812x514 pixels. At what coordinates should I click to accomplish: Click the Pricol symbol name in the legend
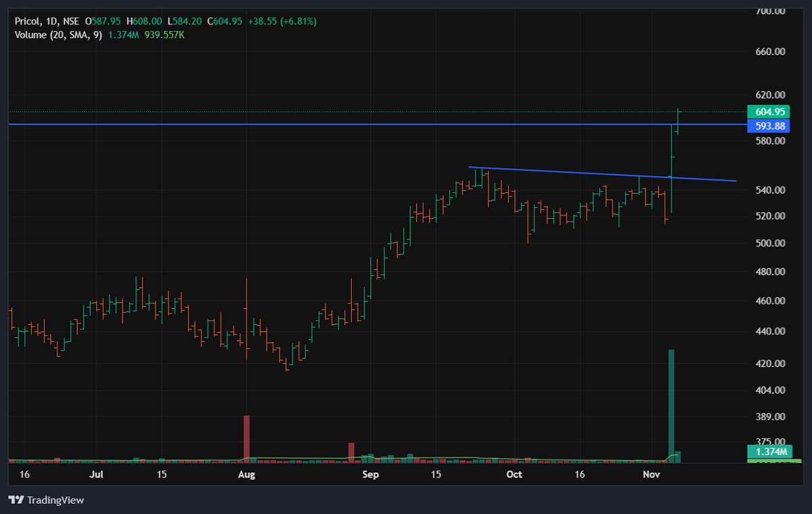coord(27,22)
